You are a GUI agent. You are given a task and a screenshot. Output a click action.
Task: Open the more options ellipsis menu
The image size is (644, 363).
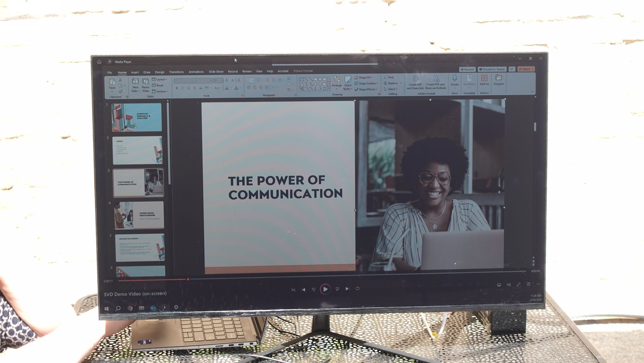tap(538, 284)
